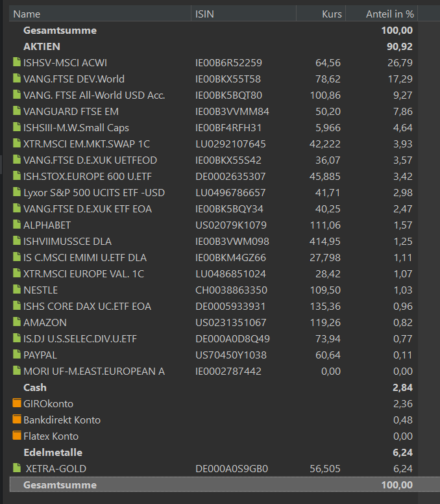Click the green icon beside VANG.FTSE DEV.World

tap(17, 78)
